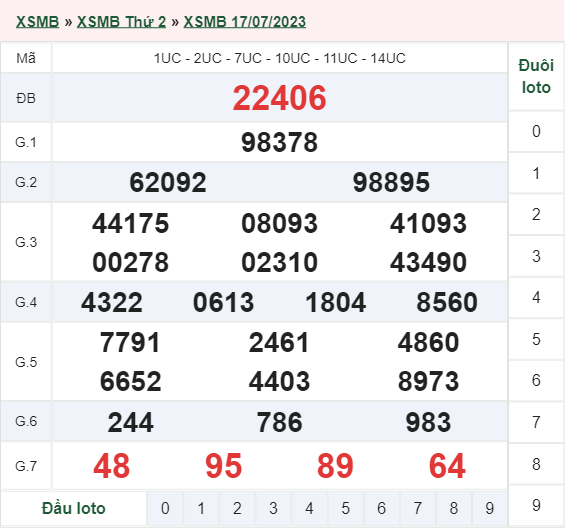Click the G.7 number 64
Image resolution: width=565 pixels, height=528 pixels.
[x=447, y=466]
